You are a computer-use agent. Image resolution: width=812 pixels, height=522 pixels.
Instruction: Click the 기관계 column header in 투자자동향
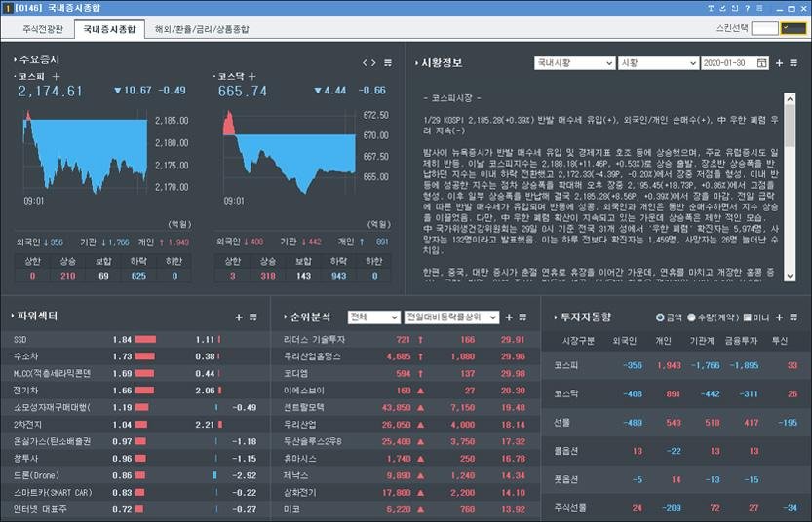click(702, 341)
